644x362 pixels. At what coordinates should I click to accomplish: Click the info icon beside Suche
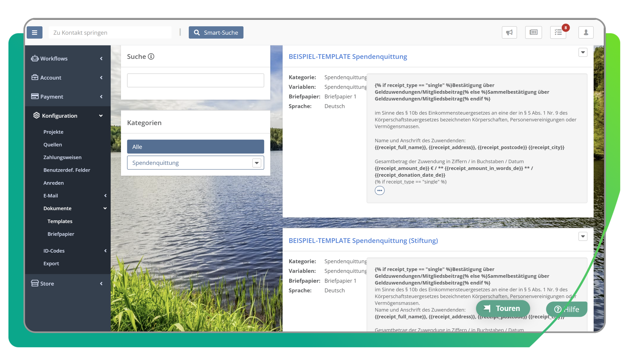click(x=151, y=57)
